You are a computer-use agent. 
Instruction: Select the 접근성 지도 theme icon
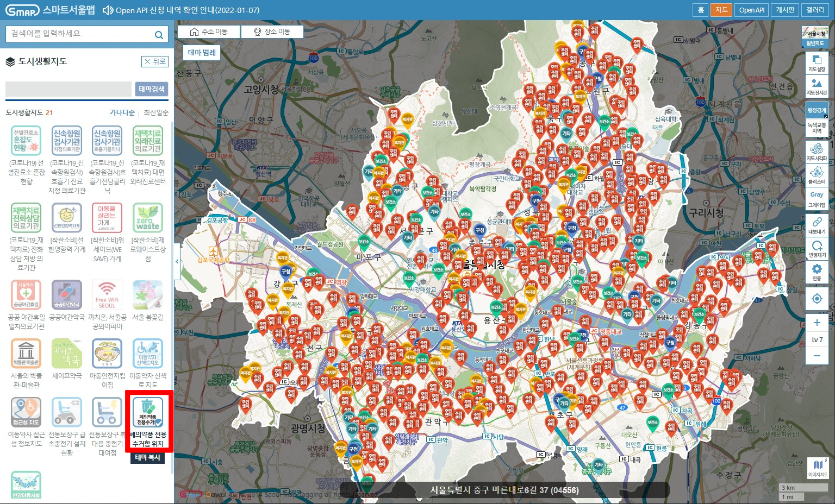26,412
